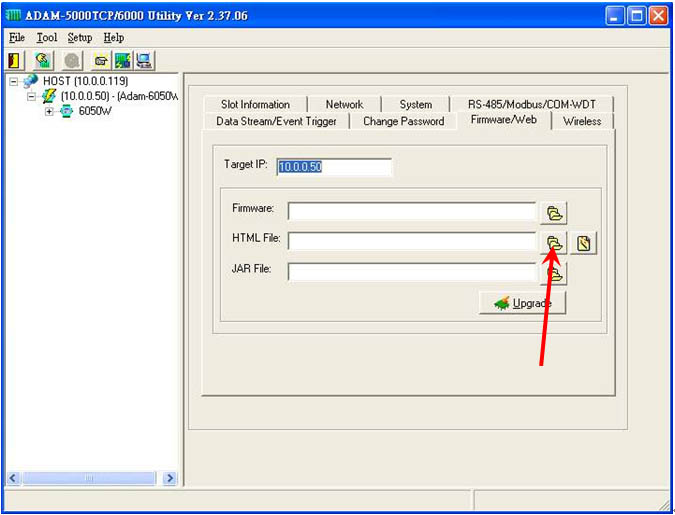The height and width of the screenshot is (515, 675).
Task: Switch to the Wireless tab
Action: pos(582,121)
